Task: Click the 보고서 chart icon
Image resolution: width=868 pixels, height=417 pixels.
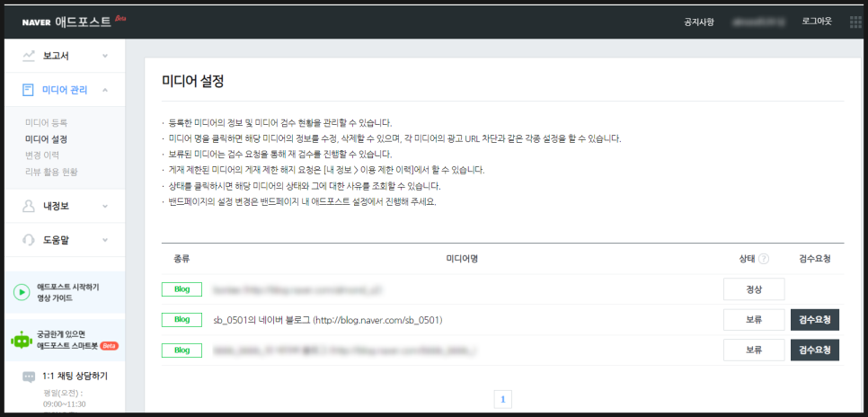Action: (x=29, y=56)
